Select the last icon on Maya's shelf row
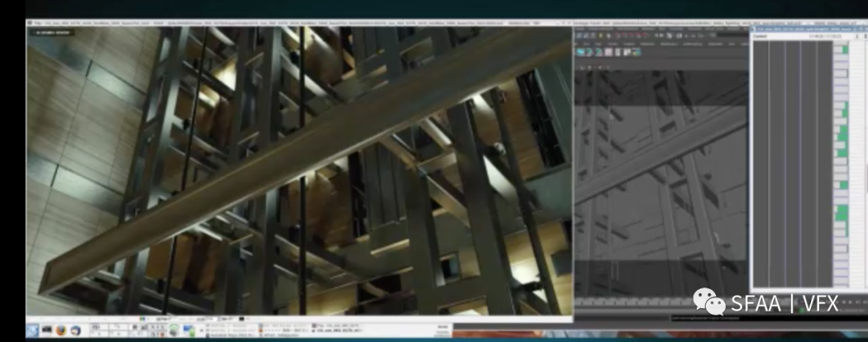 click(x=638, y=52)
